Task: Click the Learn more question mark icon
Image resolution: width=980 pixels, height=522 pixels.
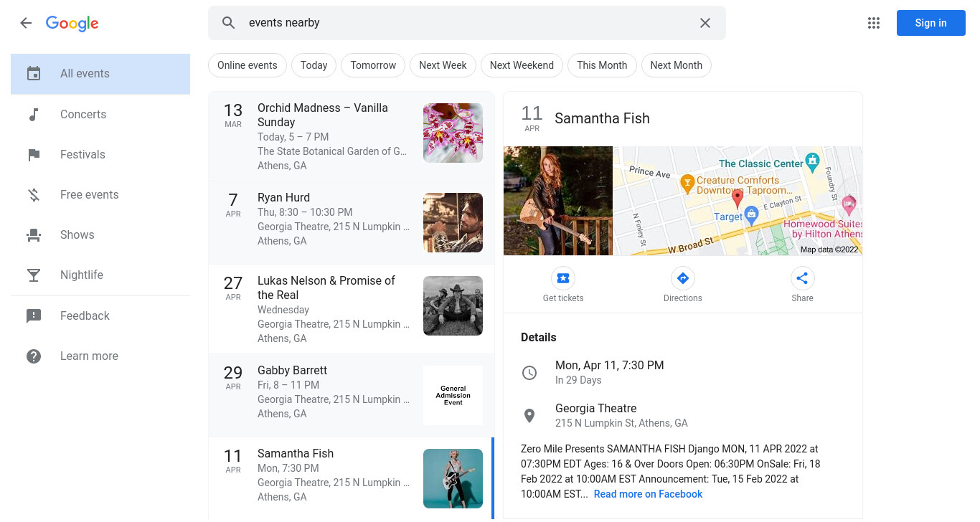Action: 34,356
